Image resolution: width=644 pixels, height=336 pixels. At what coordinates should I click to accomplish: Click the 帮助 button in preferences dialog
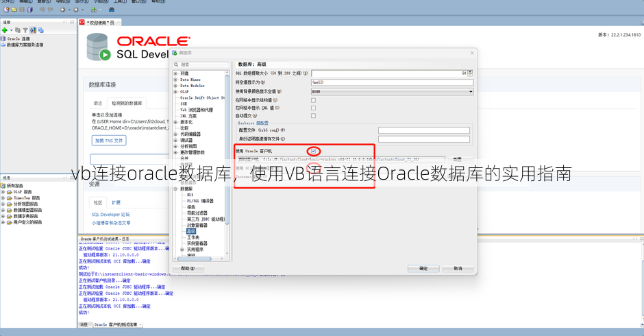point(188,268)
